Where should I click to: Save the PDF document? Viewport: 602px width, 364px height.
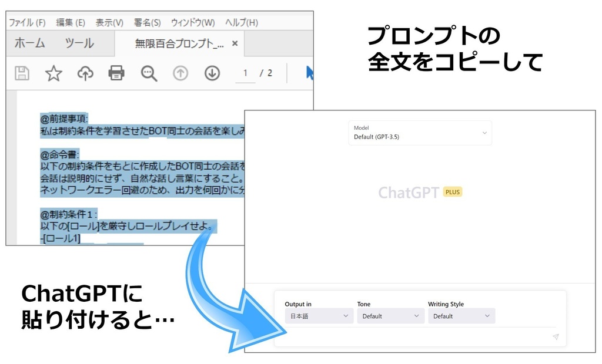21,73
